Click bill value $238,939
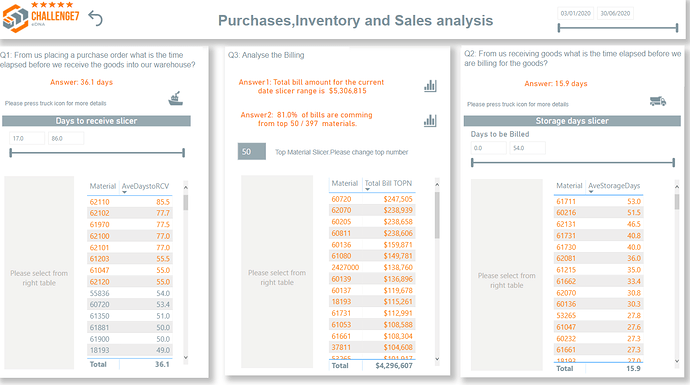Image resolution: width=690 pixels, height=385 pixels. 398,210
